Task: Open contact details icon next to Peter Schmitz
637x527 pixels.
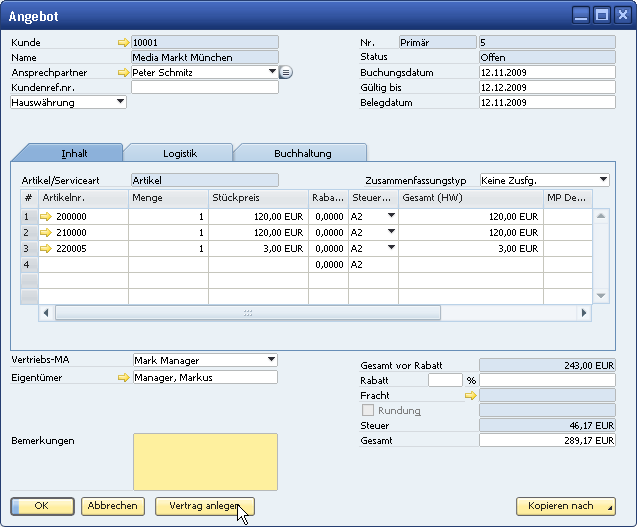Action: pyautogui.click(x=285, y=73)
